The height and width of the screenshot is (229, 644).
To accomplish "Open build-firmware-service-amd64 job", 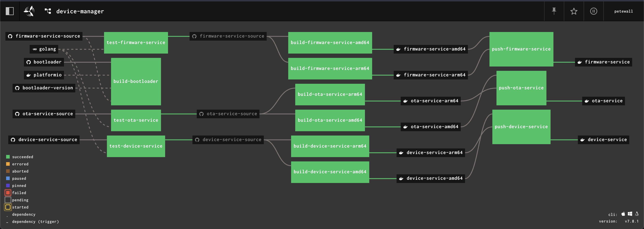I will click(330, 42).
